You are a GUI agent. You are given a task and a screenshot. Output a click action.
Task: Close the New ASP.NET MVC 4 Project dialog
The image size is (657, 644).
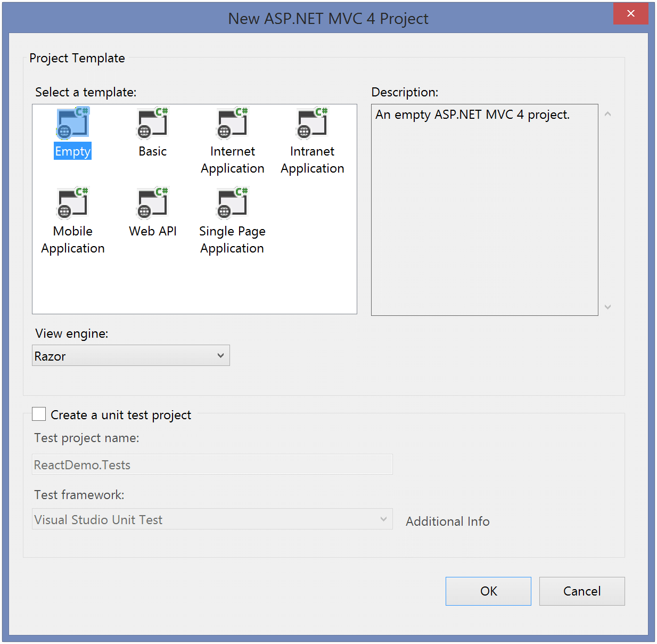click(x=631, y=14)
